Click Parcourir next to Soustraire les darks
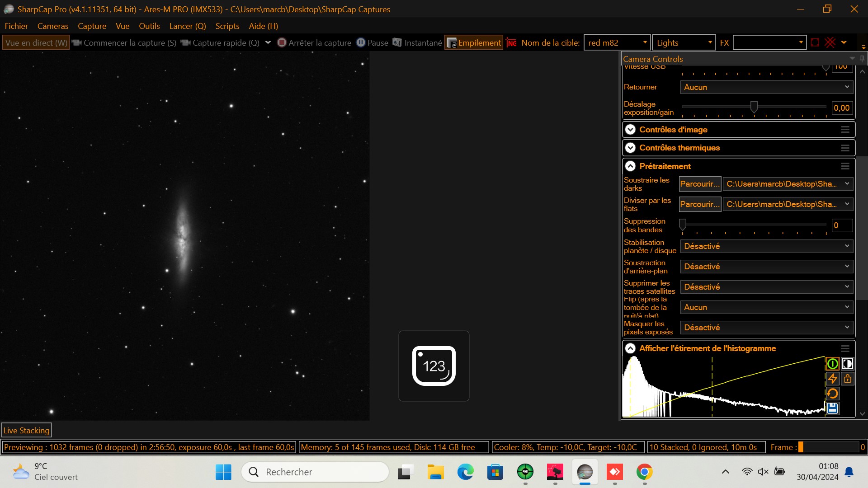Viewport: 868px width, 488px height. click(700, 184)
